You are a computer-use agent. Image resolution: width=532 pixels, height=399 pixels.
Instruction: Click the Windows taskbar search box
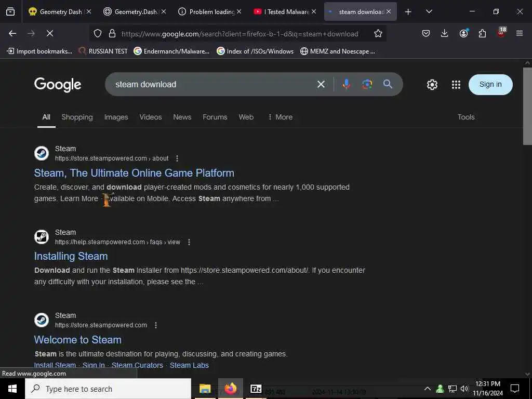tap(108, 389)
